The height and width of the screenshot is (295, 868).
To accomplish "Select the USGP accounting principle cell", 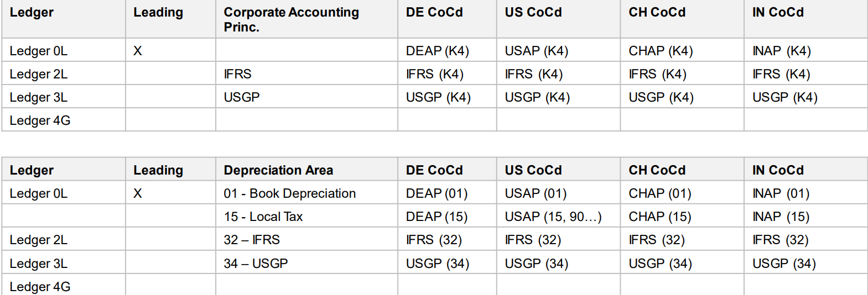I will click(x=242, y=97).
